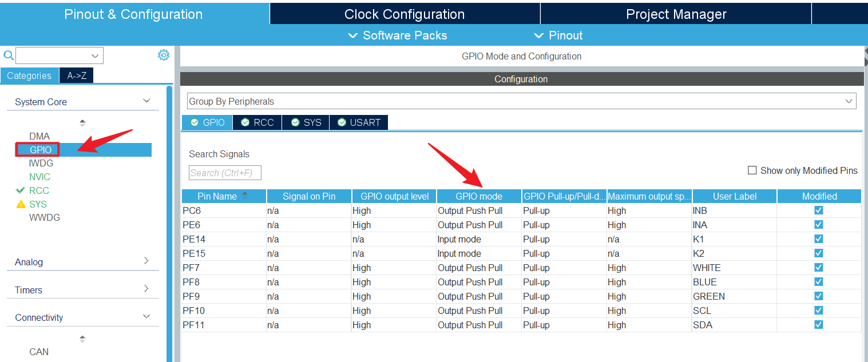Select the PE14 pin name cell
Image resolution: width=868 pixels, height=362 pixels.
click(x=224, y=239)
